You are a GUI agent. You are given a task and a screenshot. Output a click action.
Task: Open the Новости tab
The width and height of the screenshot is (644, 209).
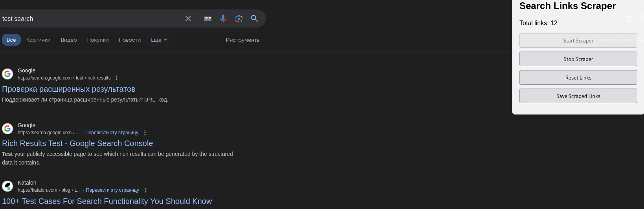tap(130, 40)
